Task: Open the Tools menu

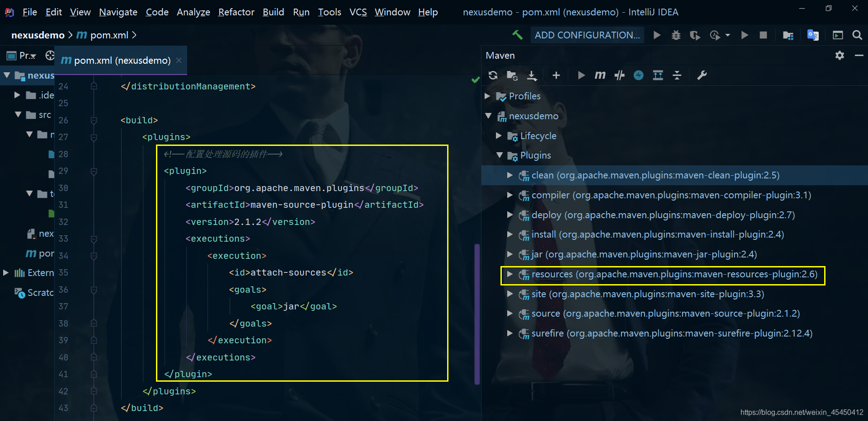Action: point(330,12)
